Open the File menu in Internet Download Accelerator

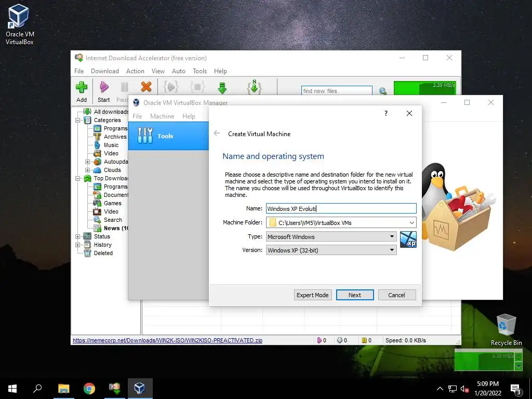pos(79,71)
